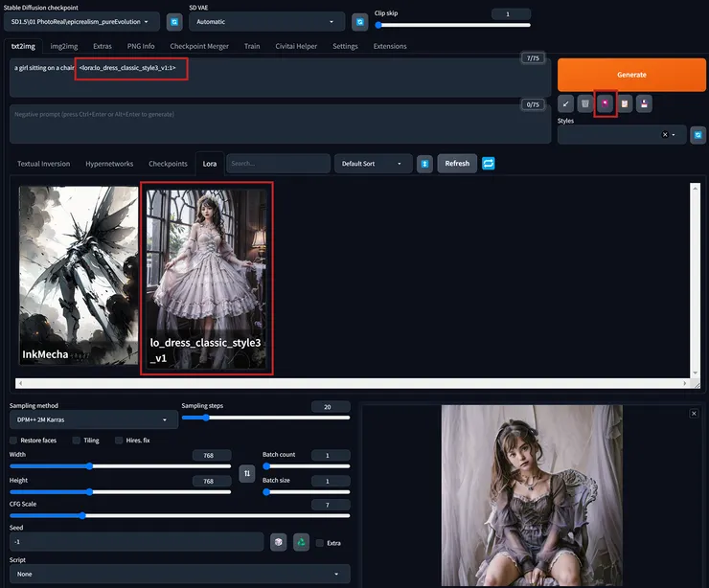Select the lo_dress_classic_style3_v1 Lora thumbnail
Screen dimensions: 709x588
coord(207,278)
